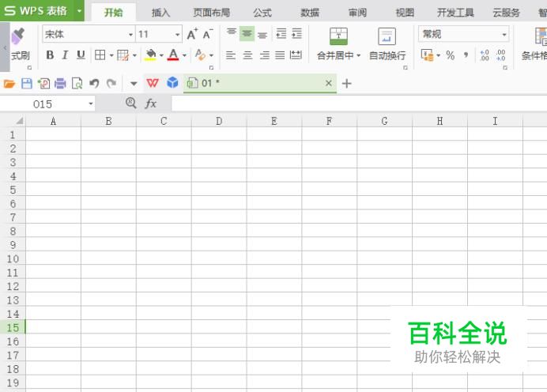The image size is (547, 392).
Task: Align text to top
Action: pos(232,33)
